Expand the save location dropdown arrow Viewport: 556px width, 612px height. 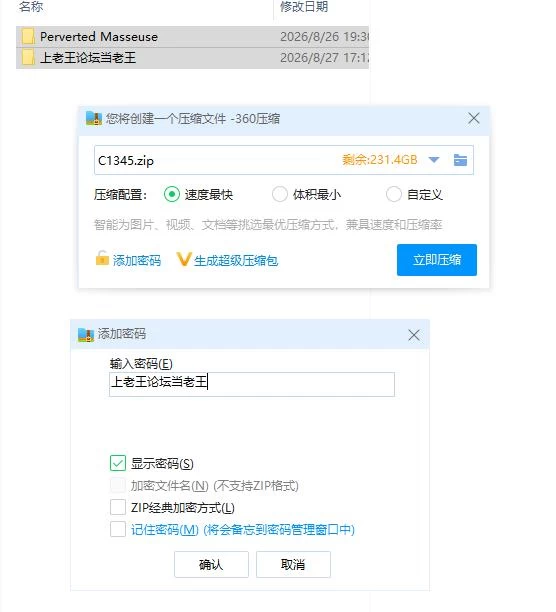pyautogui.click(x=434, y=160)
